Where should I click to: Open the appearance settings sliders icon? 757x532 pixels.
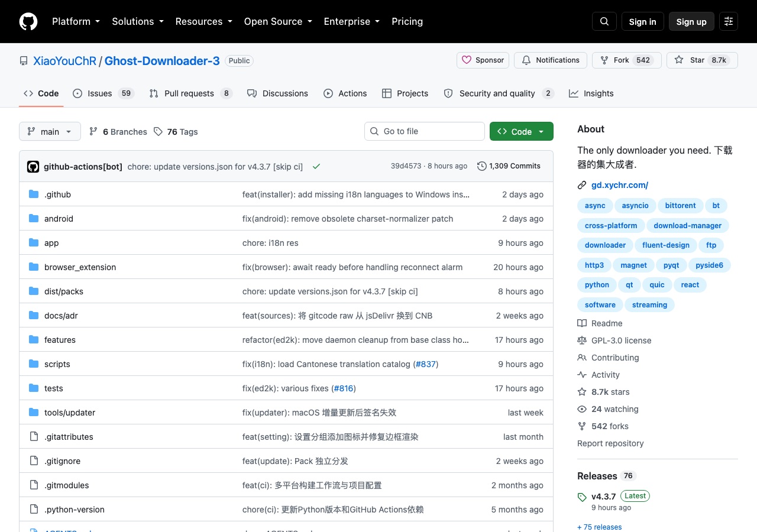pos(729,21)
